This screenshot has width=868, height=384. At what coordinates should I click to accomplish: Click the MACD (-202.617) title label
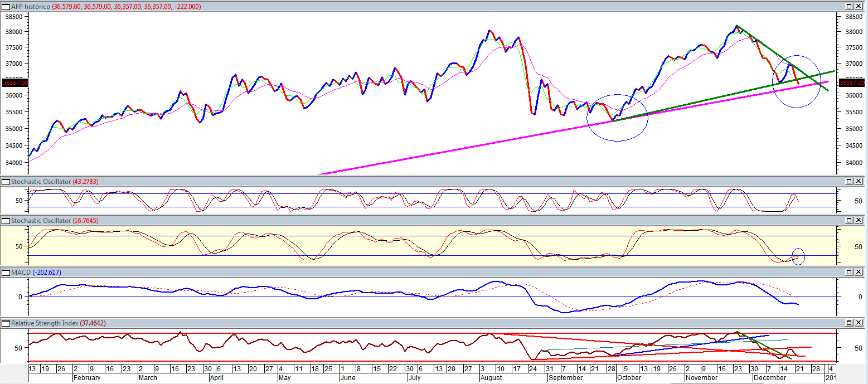click(36, 273)
